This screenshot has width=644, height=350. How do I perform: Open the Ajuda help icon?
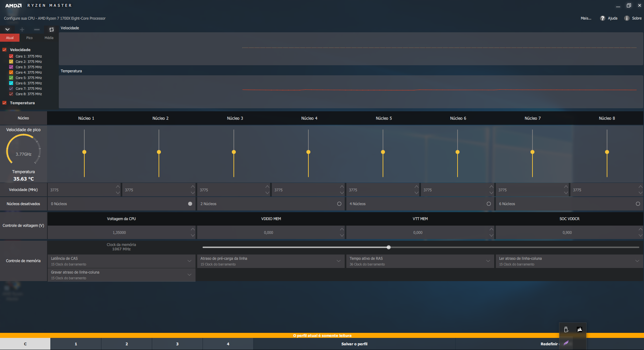[x=603, y=18]
